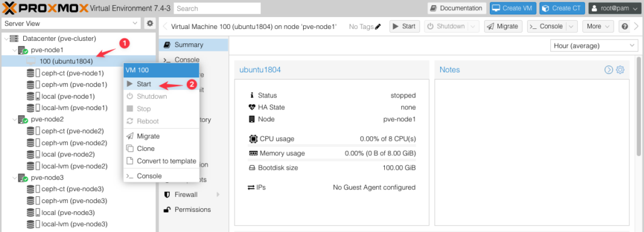Click inside the Notes text area
The width and height of the screenshot is (644, 232).
[532, 152]
